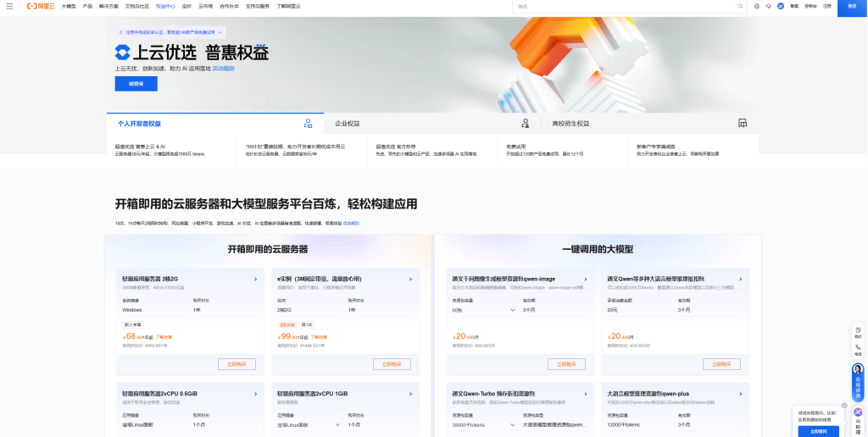Screen dimensions: 868x437
Task: Click the 在线咨询 avatar icon
Action: [858, 371]
